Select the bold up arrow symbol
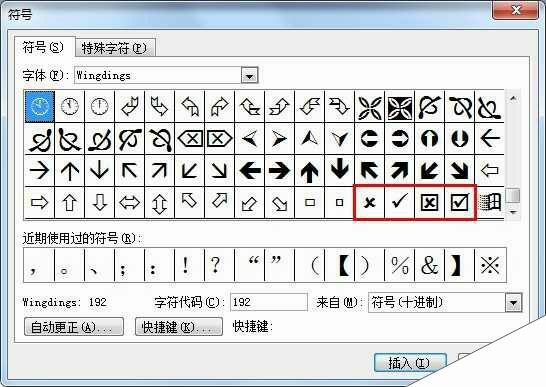Screen dimensions: 546x387 pyautogui.click(x=309, y=171)
